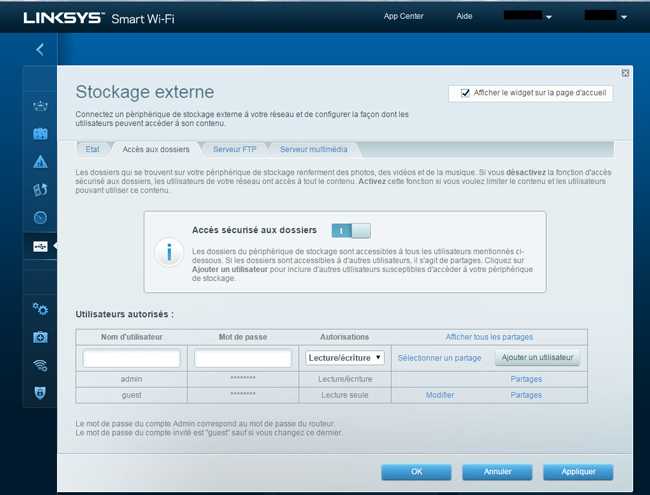The height and width of the screenshot is (495, 650).
Task: Expand the rightmost redacted header dropdown arrow
Action: pos(624,17)
